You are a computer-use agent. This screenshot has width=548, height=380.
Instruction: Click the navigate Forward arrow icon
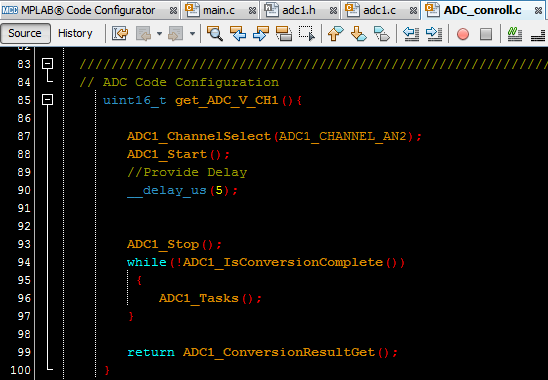tap(176, 34)
